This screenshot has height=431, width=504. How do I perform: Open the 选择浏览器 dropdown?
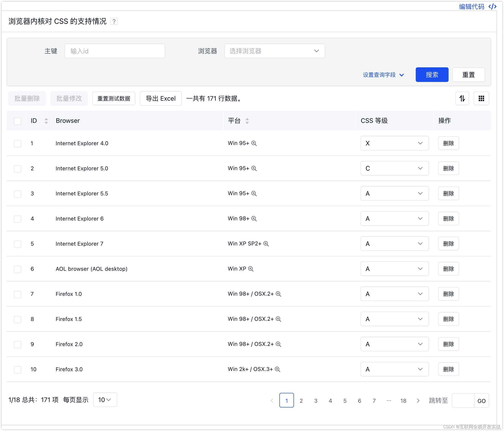275,51
